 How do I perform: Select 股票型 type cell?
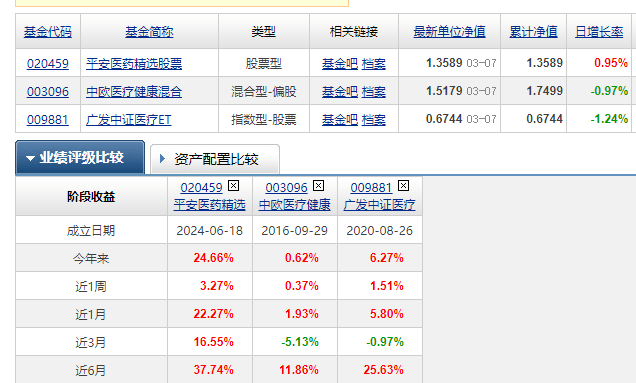264,63
